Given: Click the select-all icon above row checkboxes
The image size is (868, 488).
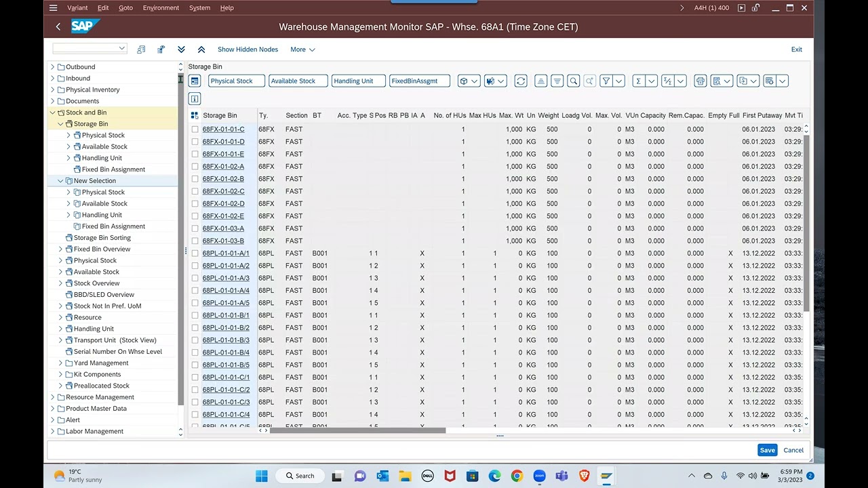Looking at the screenshot, I should tap(195, 115).
